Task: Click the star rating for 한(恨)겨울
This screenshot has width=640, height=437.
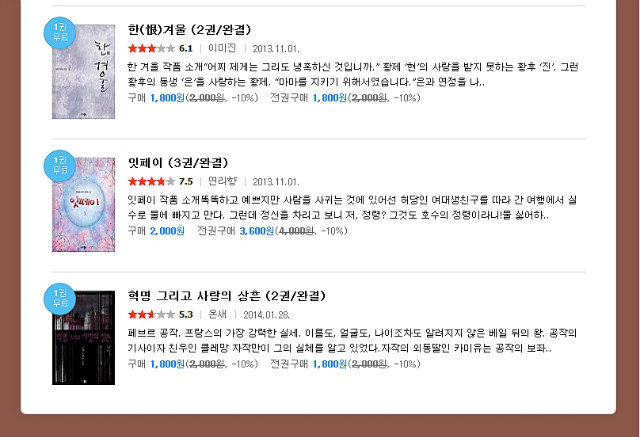Action: [151, 49]
